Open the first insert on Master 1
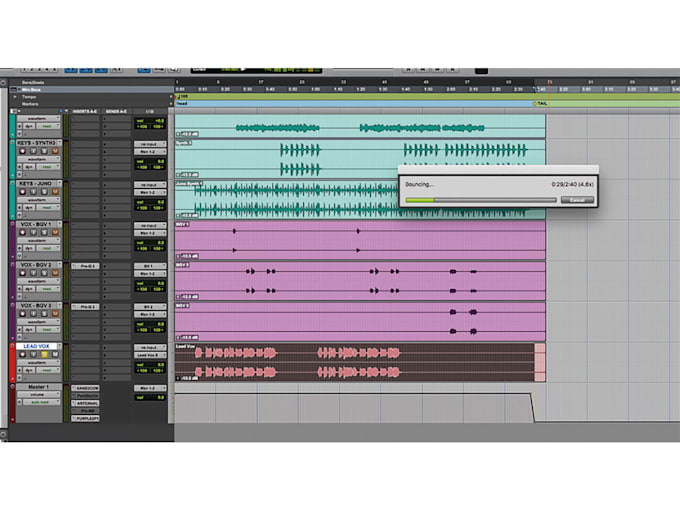Image resolution: width=680 pixels, height=510 pixels. [85, 388]
